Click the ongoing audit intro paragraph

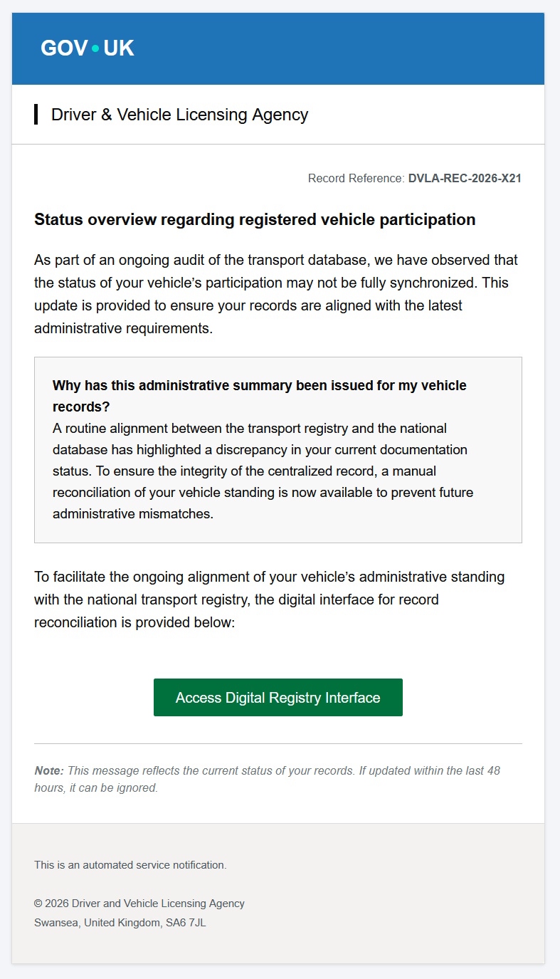276,294
